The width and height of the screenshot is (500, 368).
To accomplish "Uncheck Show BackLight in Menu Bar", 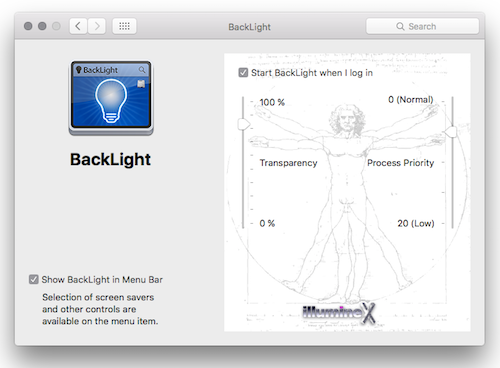I will [34, 279].
